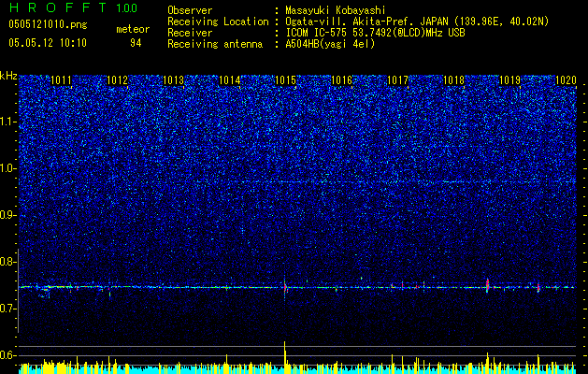588x374 pixels.
Task: Click the 1019 time marker
Action: [510, 80]
